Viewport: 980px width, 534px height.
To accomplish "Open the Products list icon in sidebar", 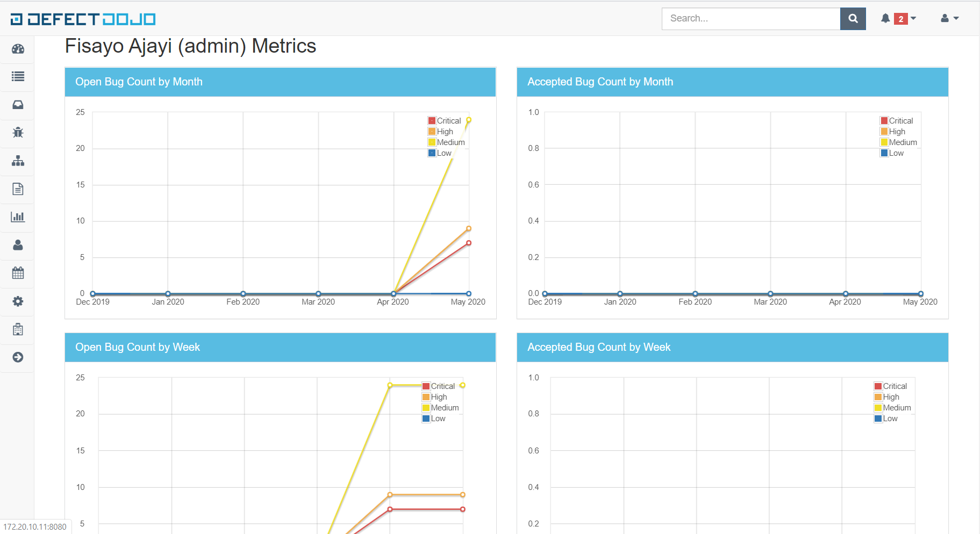I will pyautogui.click(x=18, y=76).
